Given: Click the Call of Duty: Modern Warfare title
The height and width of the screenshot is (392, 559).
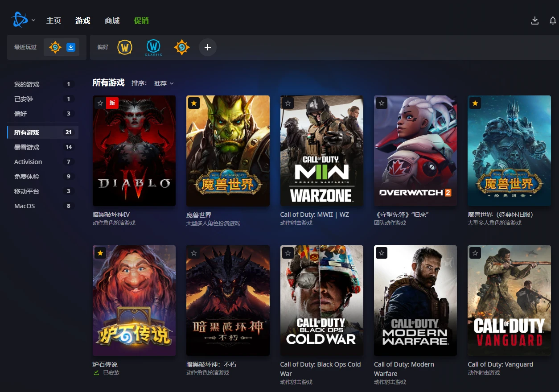Looking at the screenshot, I should [x=404, y=369].
